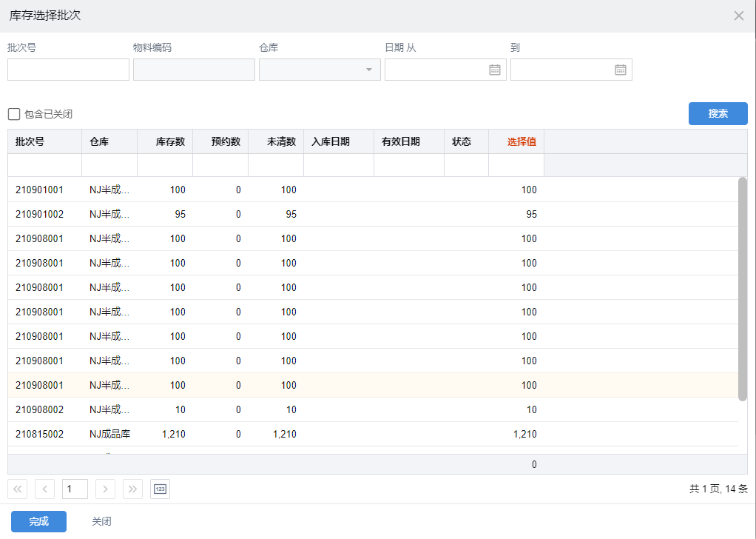This screenshot has height=539, width=756.
Task: Click the 共 1 页, 14 条 summary
Action: (718, 489)
